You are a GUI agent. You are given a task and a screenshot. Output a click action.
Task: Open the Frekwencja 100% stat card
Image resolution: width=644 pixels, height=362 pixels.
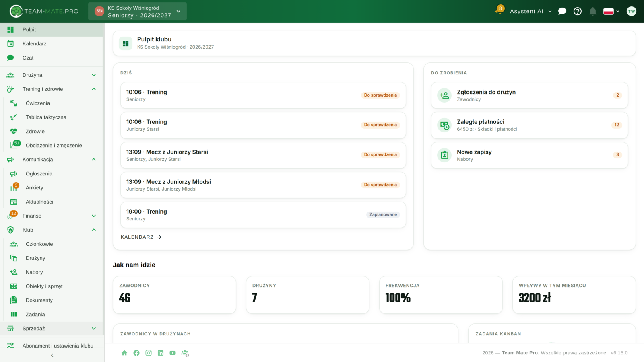[441, 295]
